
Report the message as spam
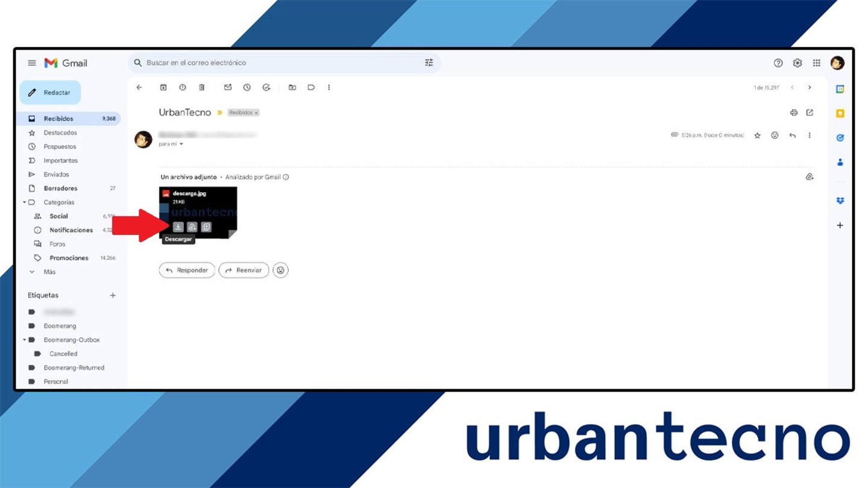[183, 87]
